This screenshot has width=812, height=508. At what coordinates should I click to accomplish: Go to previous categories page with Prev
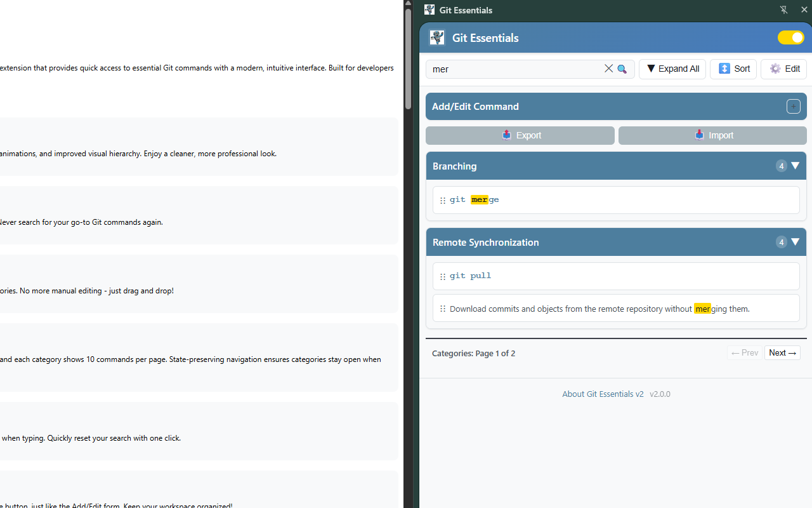coord(745,353)
